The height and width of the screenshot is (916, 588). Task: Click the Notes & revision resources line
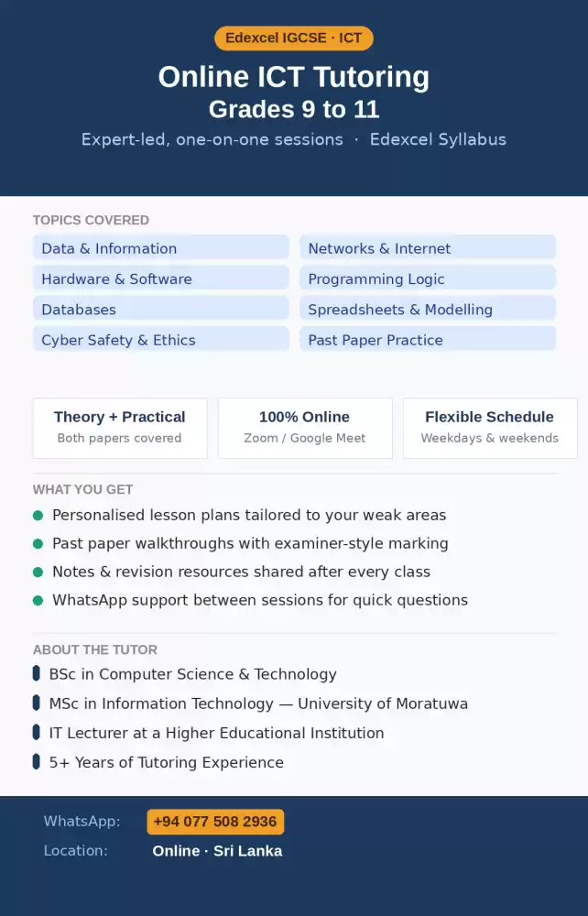[x=241, y=572]
